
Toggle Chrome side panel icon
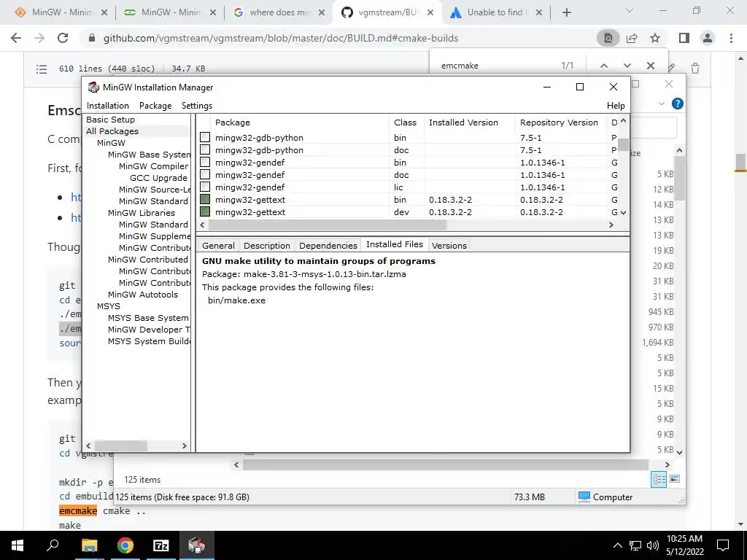pos(684,38)
